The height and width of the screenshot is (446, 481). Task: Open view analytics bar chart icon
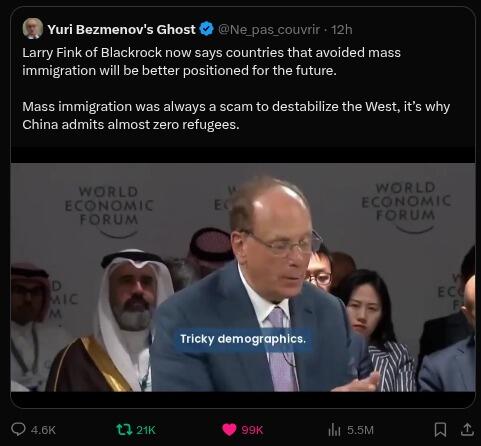pyautogui.click(x=334, y=430)
